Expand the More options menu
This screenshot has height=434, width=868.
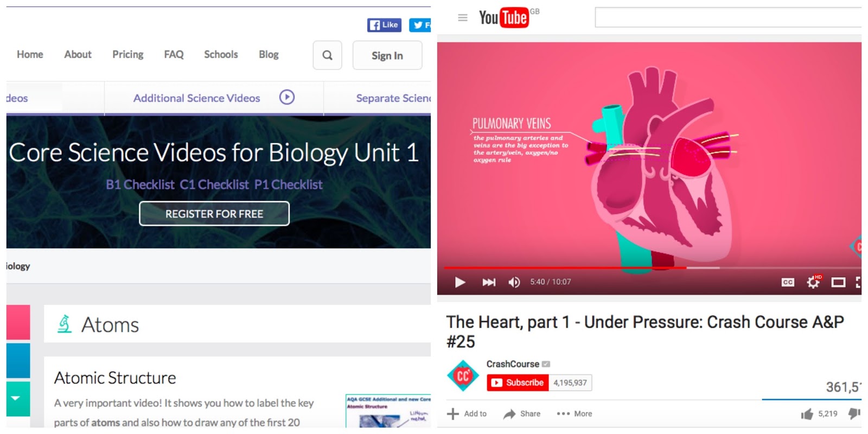[x=575, y=413]
